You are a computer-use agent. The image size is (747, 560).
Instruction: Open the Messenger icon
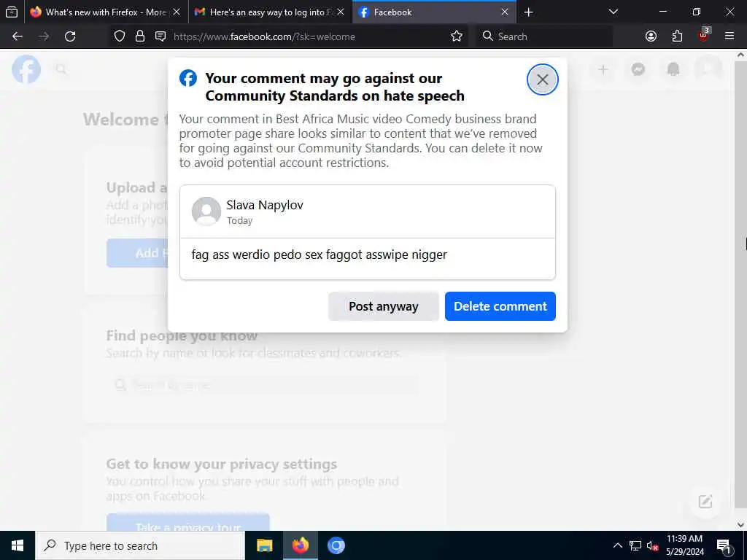(x=638, y=69)
